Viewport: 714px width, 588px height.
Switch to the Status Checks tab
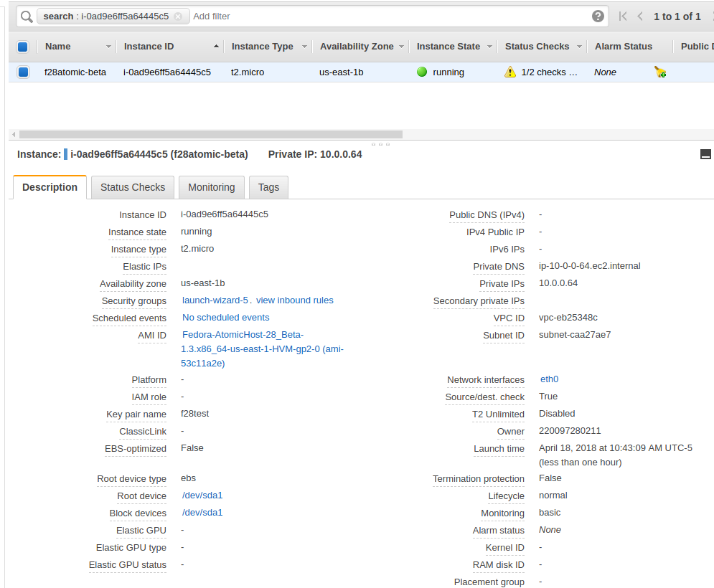pyautogui.click(x=133, y=187)
